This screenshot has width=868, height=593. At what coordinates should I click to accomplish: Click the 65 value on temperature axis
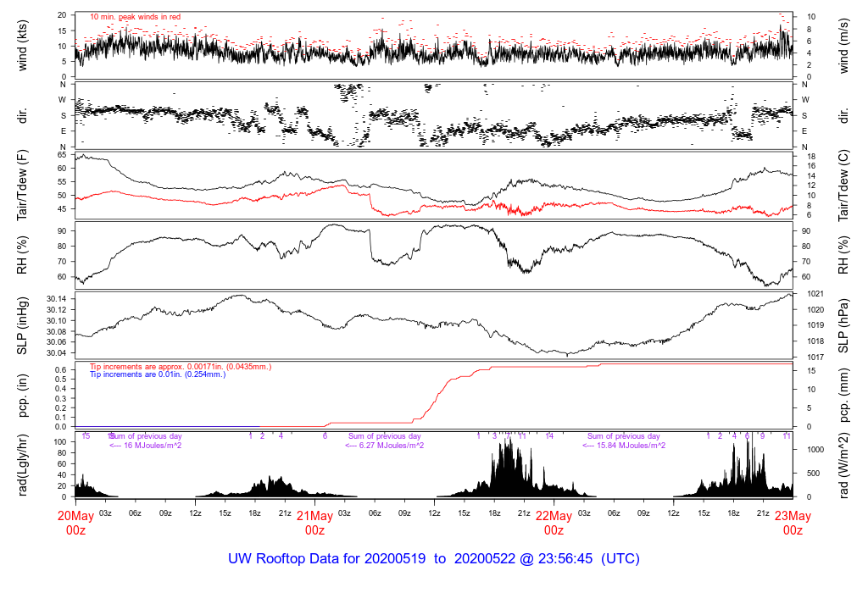click(61, 155)
